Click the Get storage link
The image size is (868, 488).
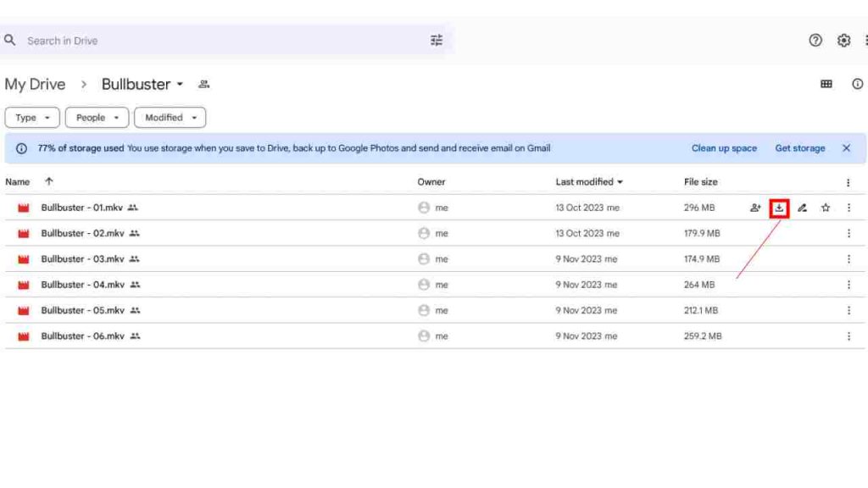800,148
